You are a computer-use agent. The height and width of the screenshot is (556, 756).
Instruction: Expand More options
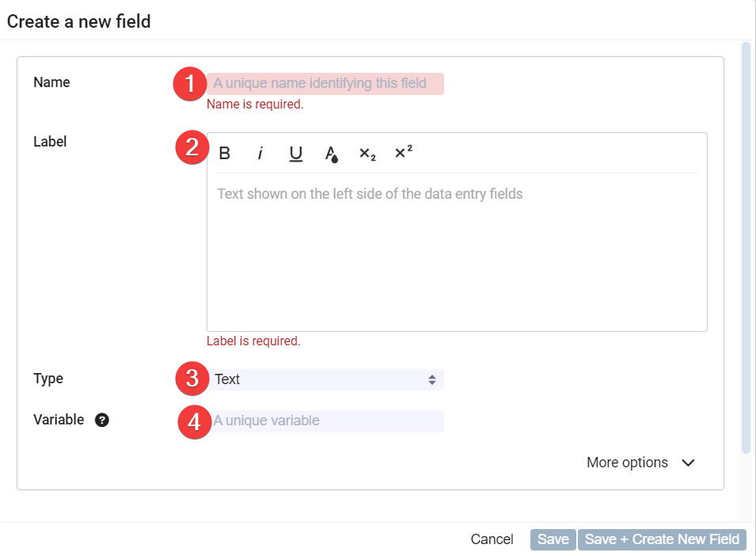click(640, 463)
